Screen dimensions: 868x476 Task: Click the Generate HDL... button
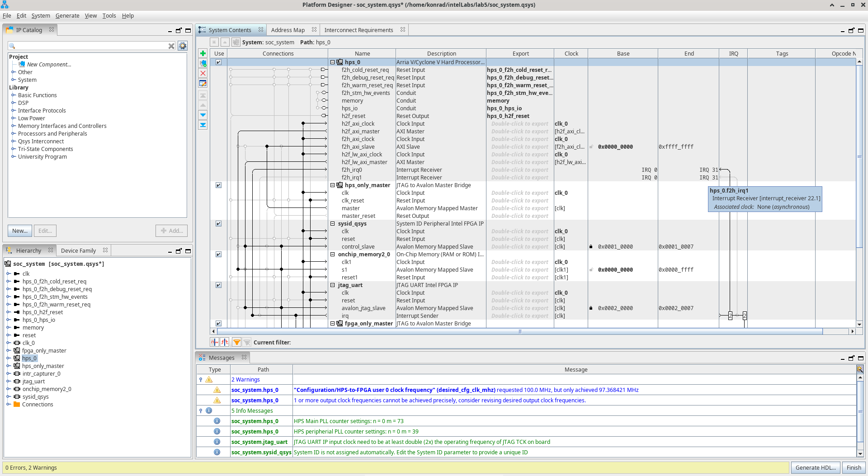click(816, 468)
